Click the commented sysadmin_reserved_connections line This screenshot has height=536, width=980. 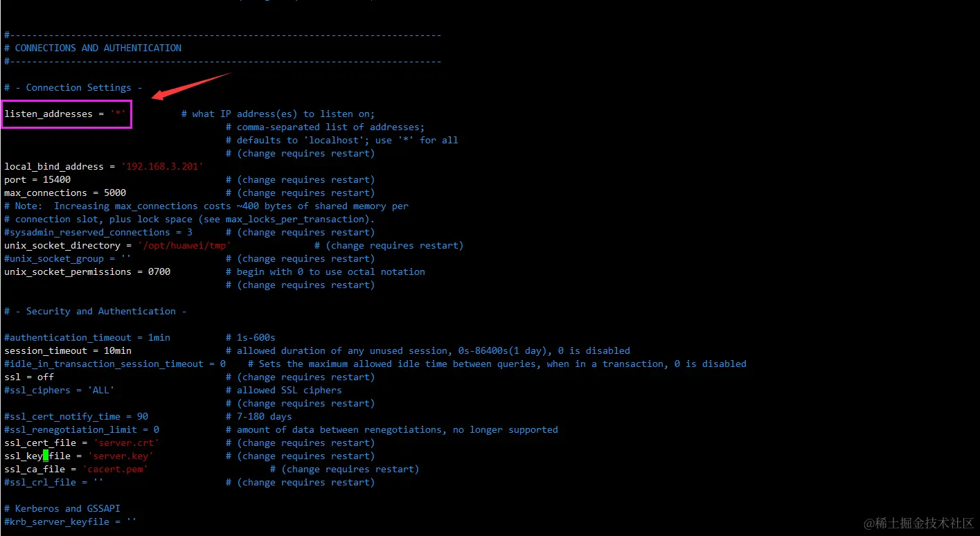[98, 233]
